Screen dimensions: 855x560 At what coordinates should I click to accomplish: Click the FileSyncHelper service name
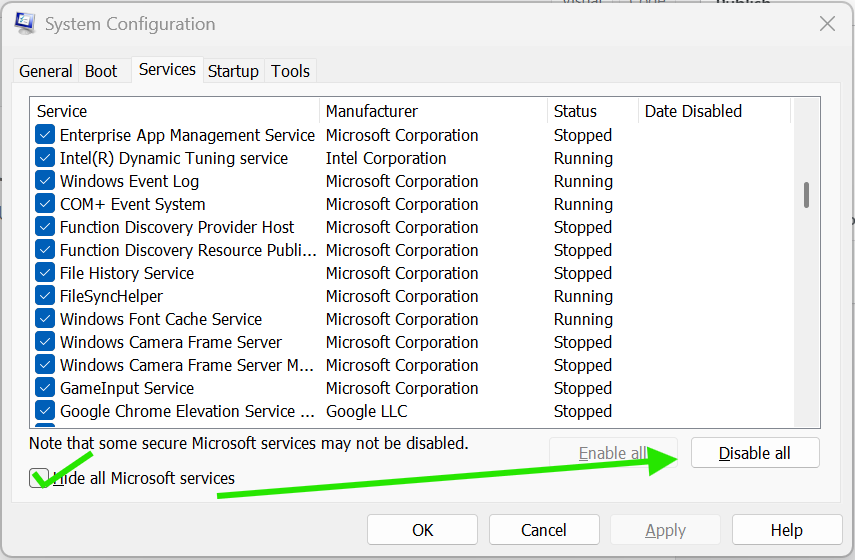[x=111, y=296]
